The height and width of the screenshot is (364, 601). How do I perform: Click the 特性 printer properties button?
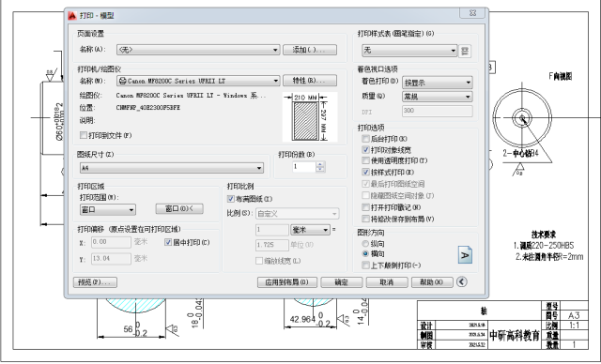(310, 81)
